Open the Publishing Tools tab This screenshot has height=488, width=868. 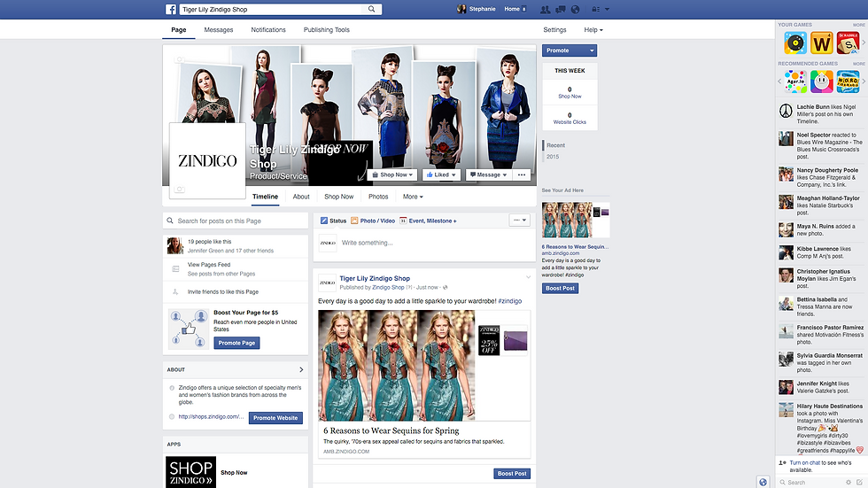click(327, 30)
